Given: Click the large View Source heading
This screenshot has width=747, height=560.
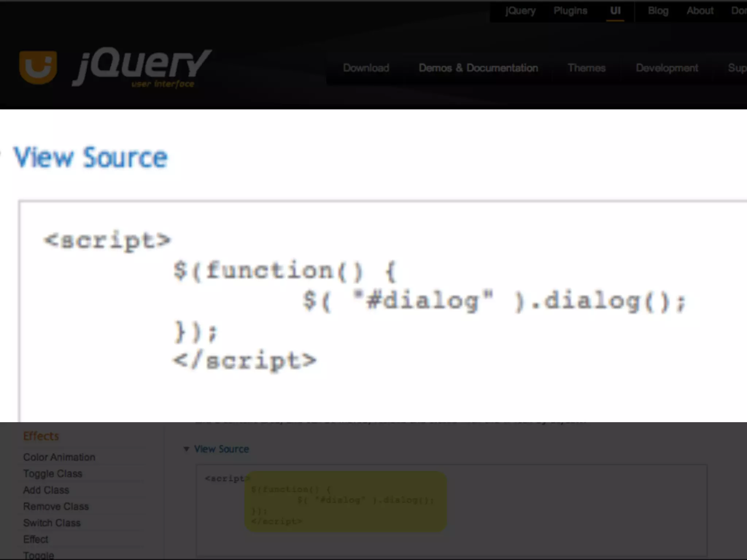Looking at the screenshot, I should click(x=90, y=157).
